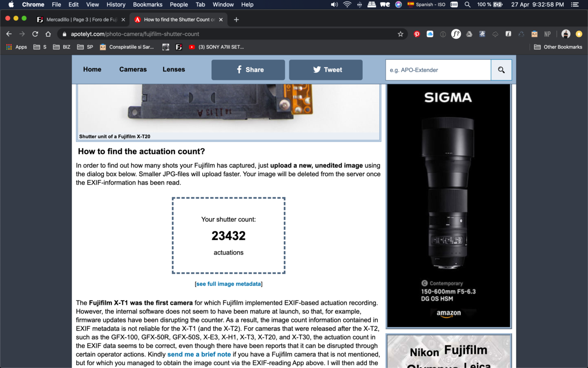Go back using the browser back arrow
Image resolution: width=588 pixels, height=368 pixels.
point(9,34)
